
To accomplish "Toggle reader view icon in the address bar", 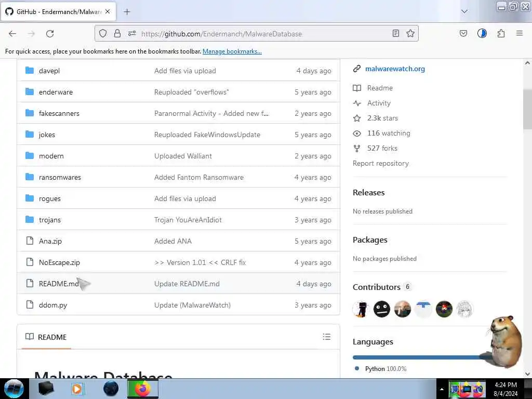I will coord(395,33).
